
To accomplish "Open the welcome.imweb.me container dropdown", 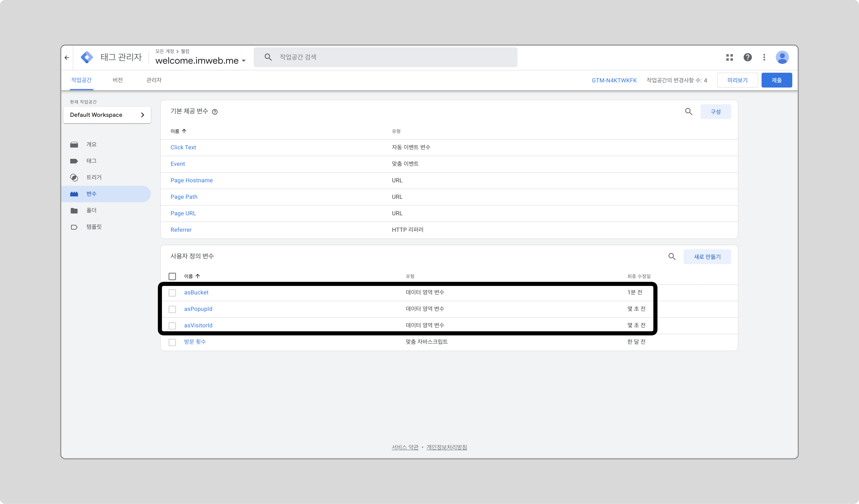I will point(200,61).
